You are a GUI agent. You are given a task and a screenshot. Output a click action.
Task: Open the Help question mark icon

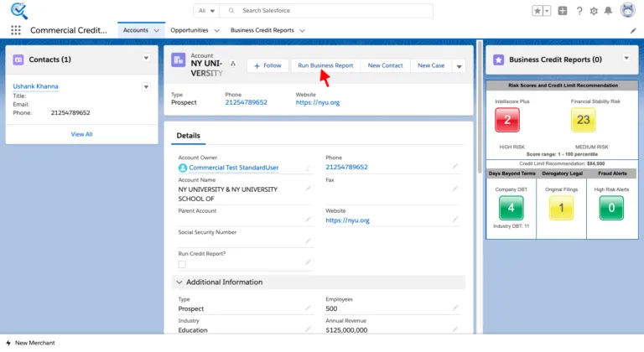click(579, 11)
